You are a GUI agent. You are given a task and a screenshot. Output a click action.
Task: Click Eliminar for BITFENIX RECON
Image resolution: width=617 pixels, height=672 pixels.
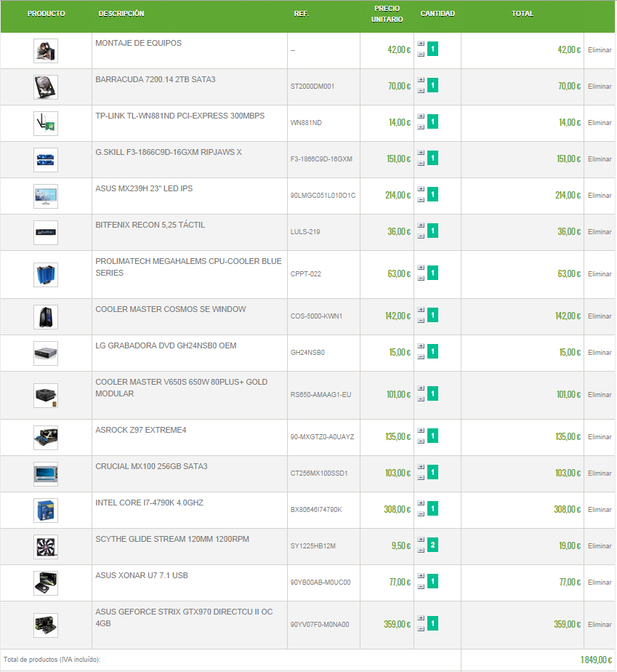pos(600,232)
